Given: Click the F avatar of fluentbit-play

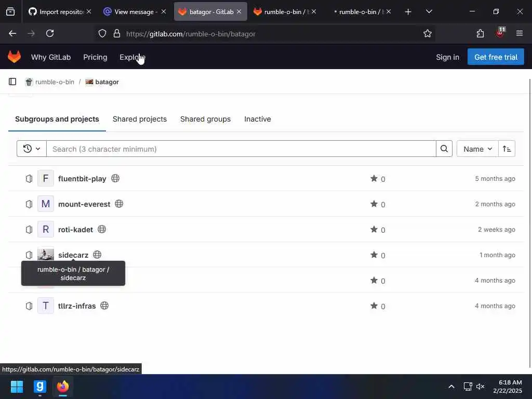Looking at the screenshot, I should pos(46,179).
